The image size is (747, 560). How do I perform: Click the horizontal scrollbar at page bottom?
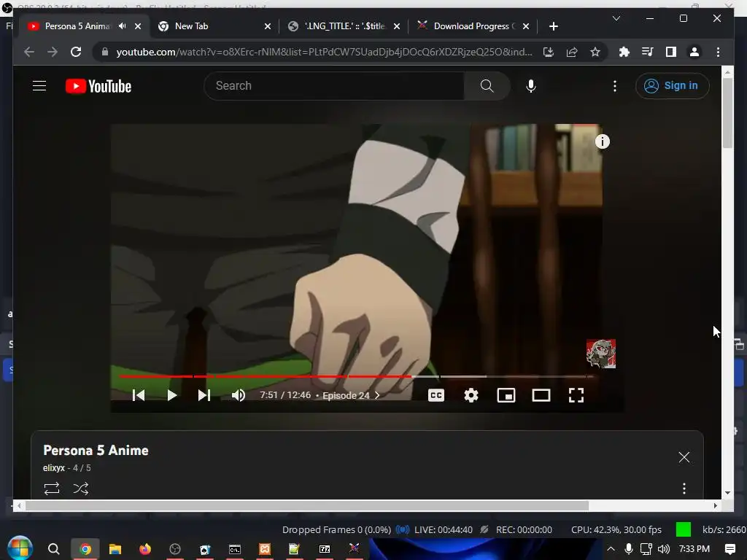tap(307, 506)
